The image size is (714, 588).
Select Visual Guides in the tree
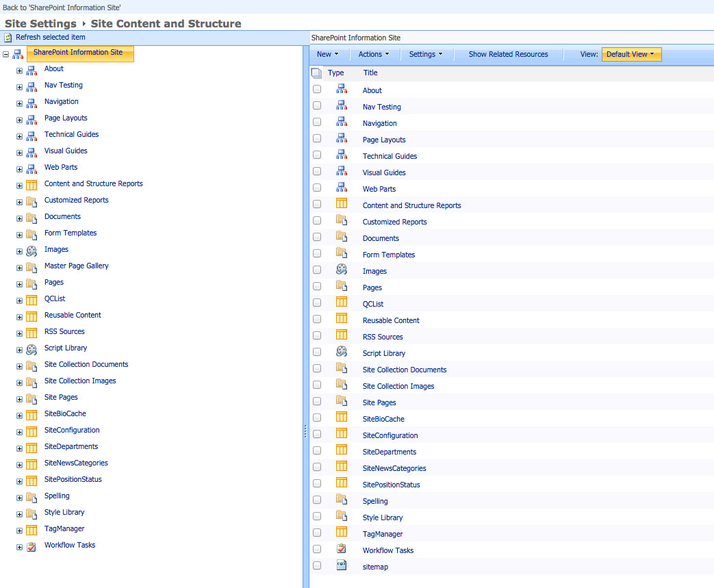pos(66,151)
